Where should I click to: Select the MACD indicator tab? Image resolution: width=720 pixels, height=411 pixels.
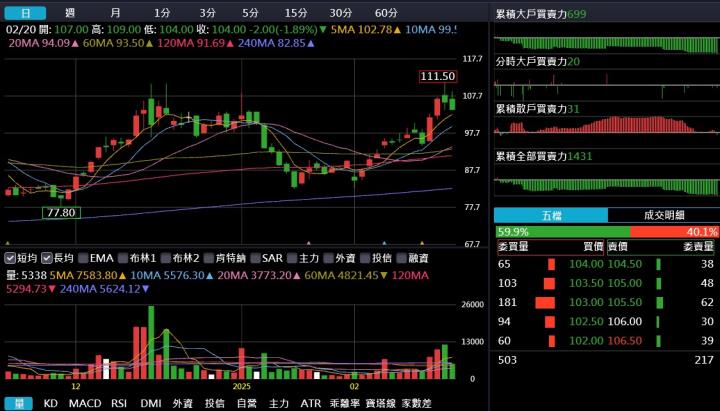(x=85, y=404)
